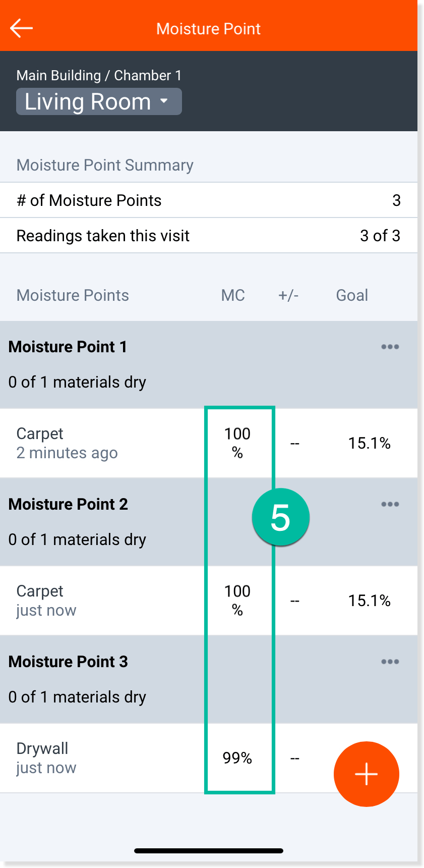Viewport: 424px width, 868px height.
Task: Tap Moisture Point 2 goal 15.1%
Action: (369, 601)
